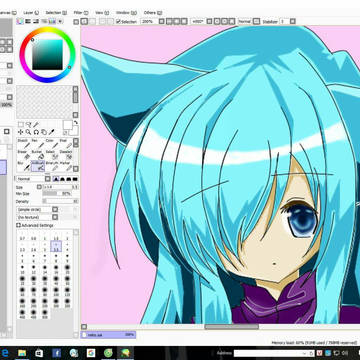This screenshot has height=360, width=360.
Task: Choose the Pen brush
Action: [x=38, y=144]
